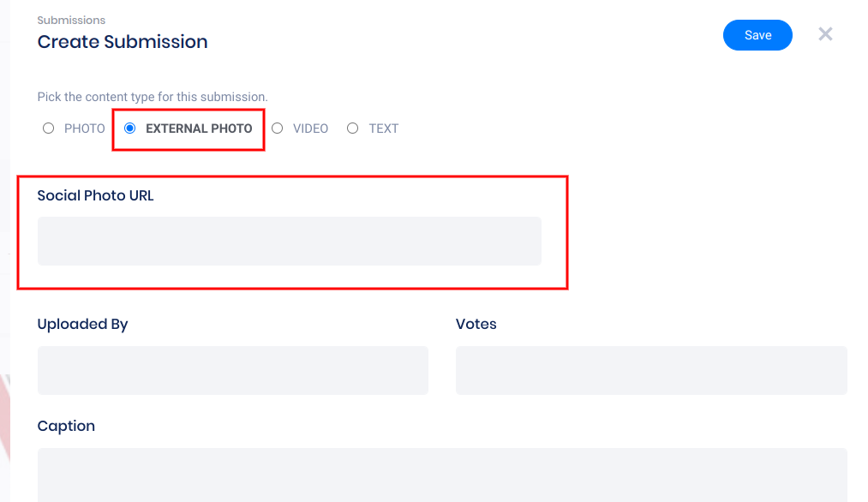Pick the TEXT radio button
This screenshot has height=502, width=868.
tap(353, 128)
